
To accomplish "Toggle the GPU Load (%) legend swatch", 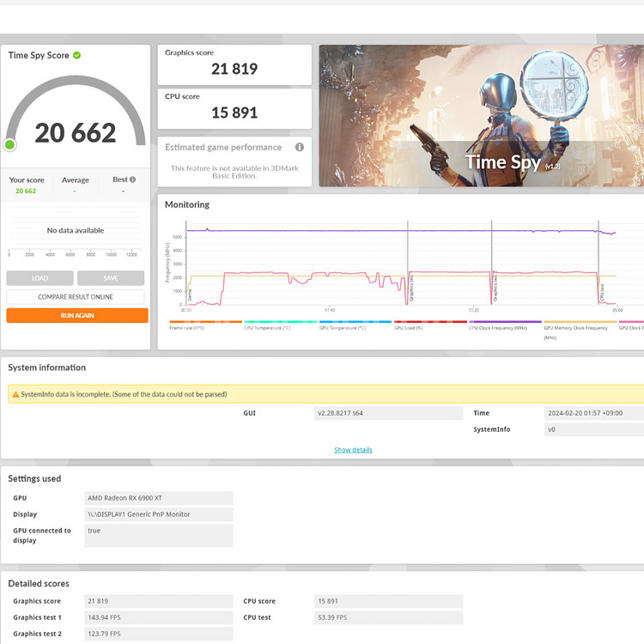I will (430, 322).
